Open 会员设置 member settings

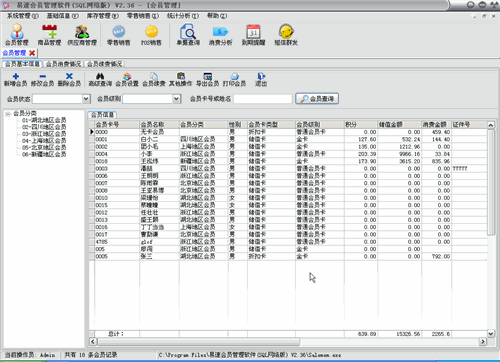tap(127, 80)
